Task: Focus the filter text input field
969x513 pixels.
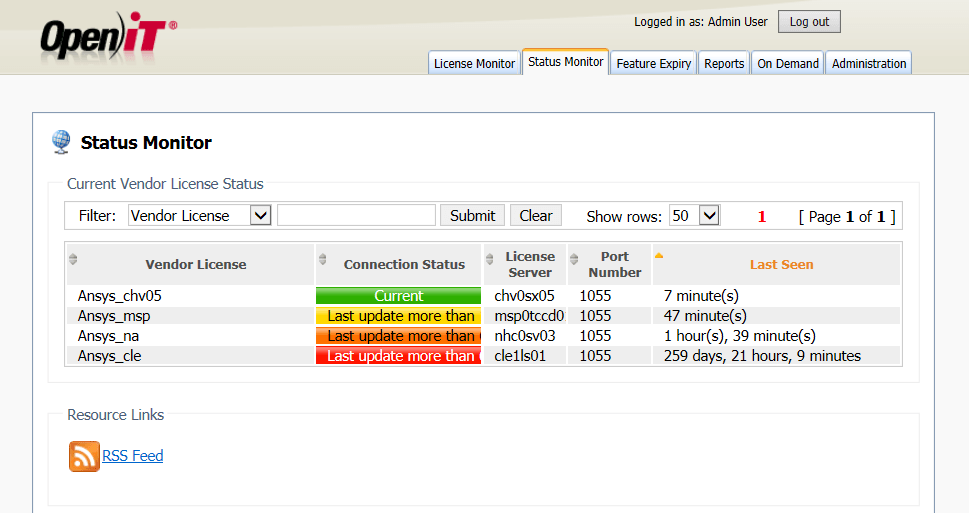Action: [357, 215]
